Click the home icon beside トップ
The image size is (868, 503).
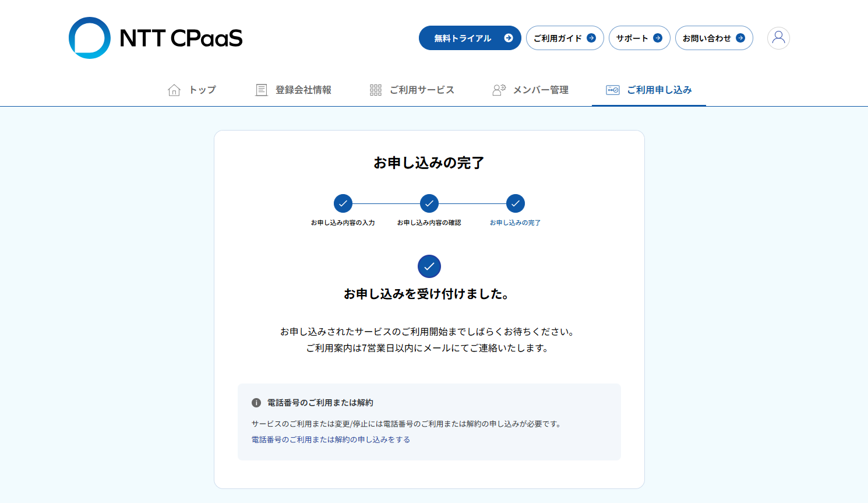174,90
